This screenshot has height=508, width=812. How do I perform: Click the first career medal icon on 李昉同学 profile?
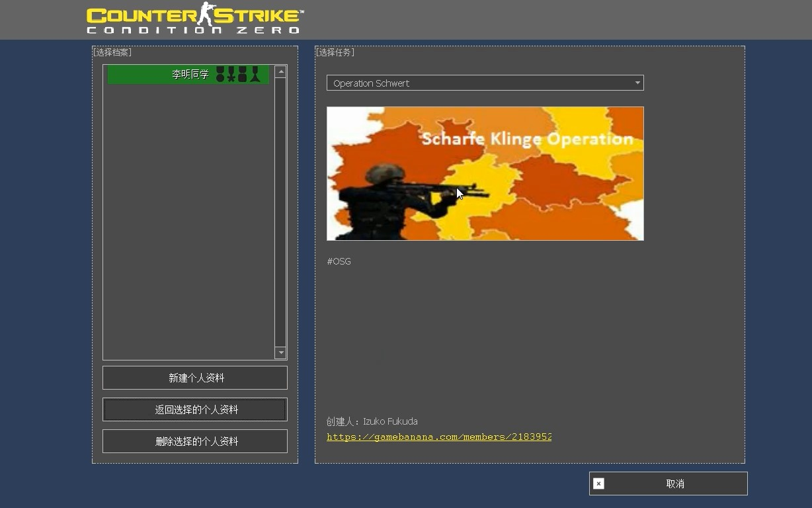tap(220, 74)
